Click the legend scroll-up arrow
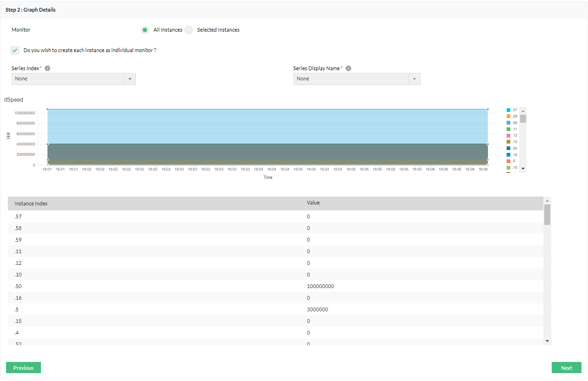Viewport: 588px width, 381px height. coord(523,111)
